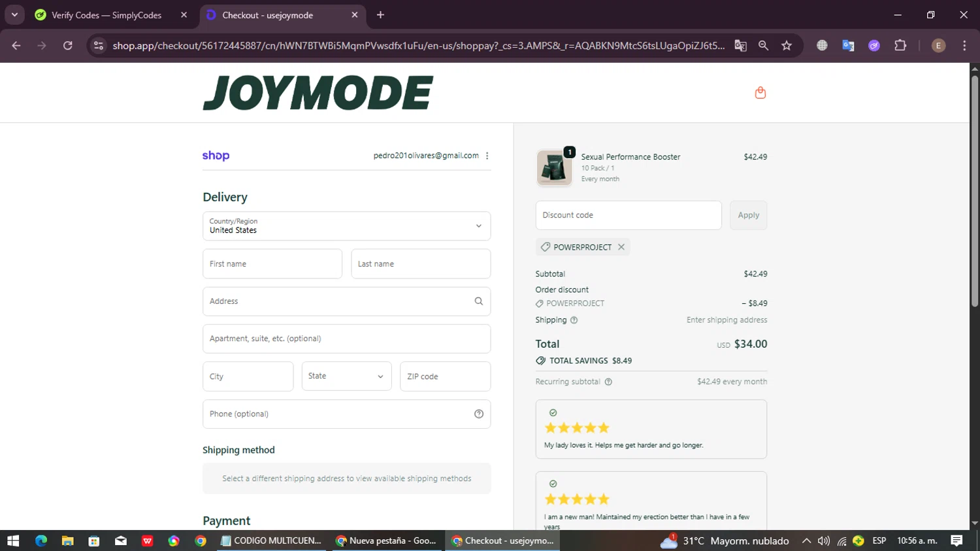Click the address search magnifier icon
The height and width of the screenshot is (551, 980).
pyautogui.click(x=479, y=301)
